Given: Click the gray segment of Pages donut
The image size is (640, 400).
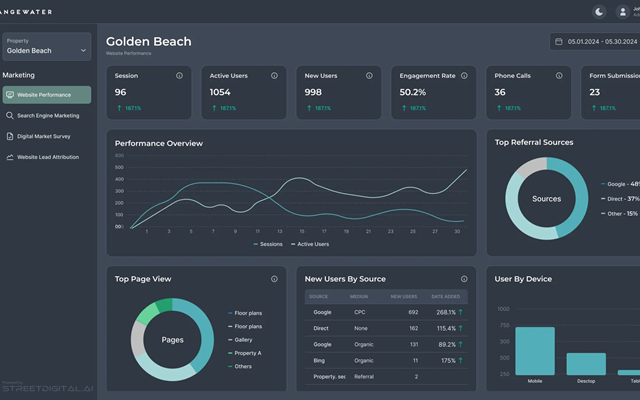Looking at the screenshot, I should click(x=138, y=340).
